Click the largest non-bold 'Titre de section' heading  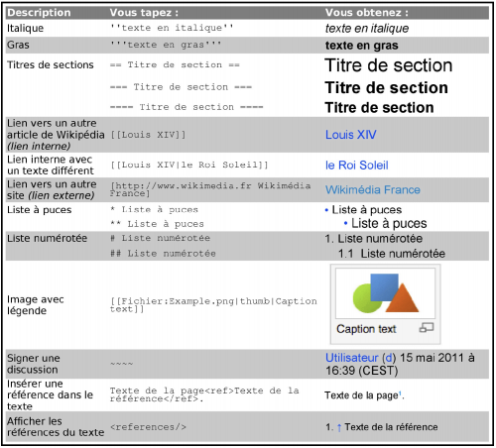(x=389, y=65)
